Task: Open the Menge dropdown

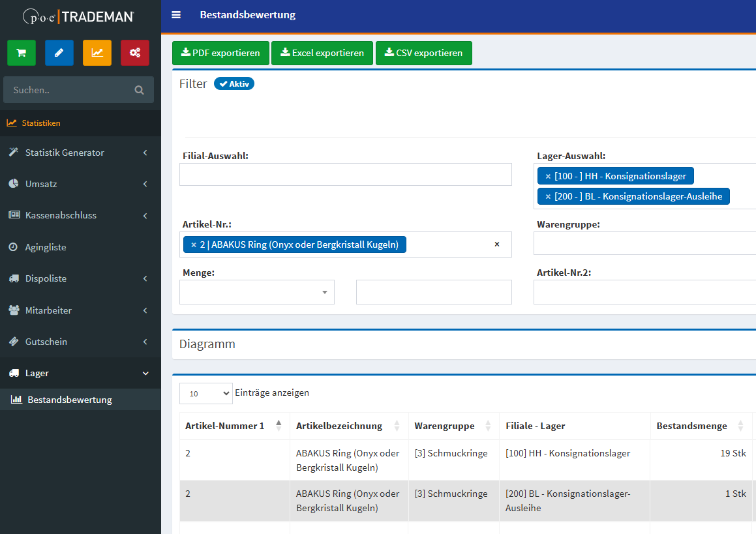Action: click(257, 292)
